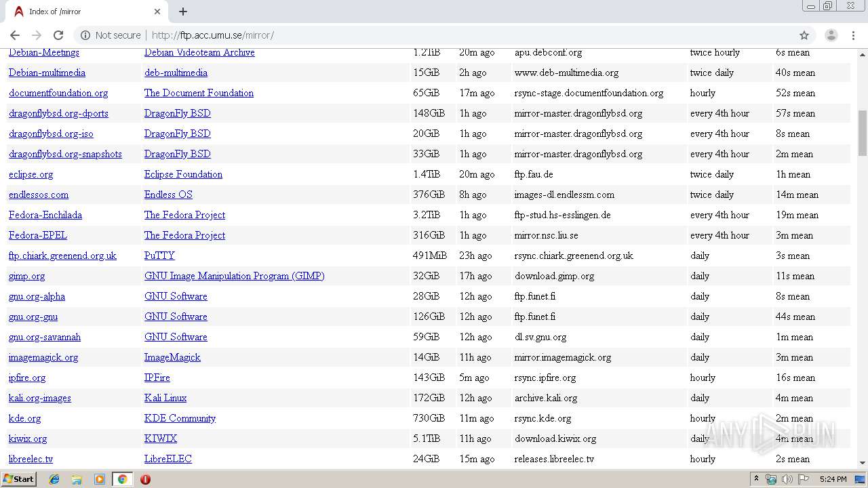This screenshot has width=868, height=488.
Task: Open the libreelec.tv directory
Action: pos(31,459)
